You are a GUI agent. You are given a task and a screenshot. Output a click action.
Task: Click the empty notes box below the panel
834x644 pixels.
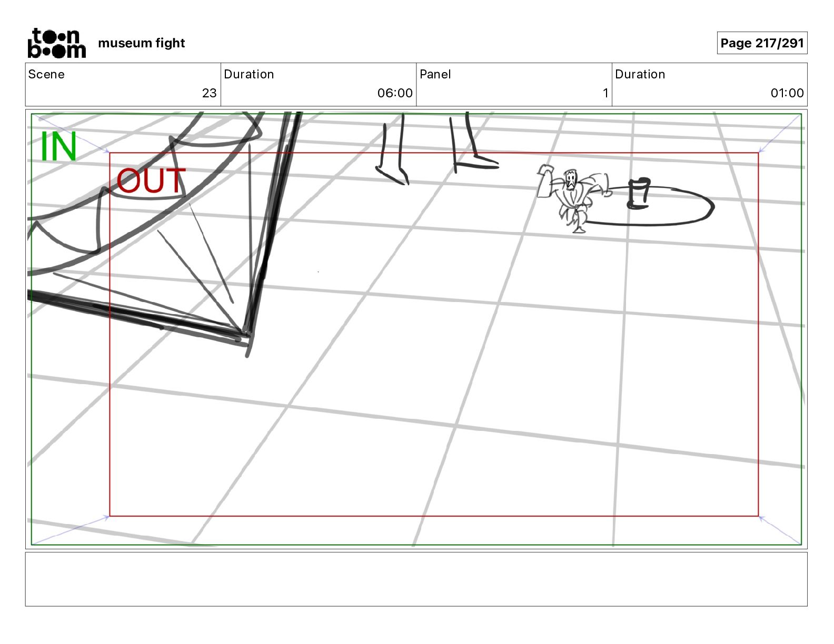click(x=416, y=579)
